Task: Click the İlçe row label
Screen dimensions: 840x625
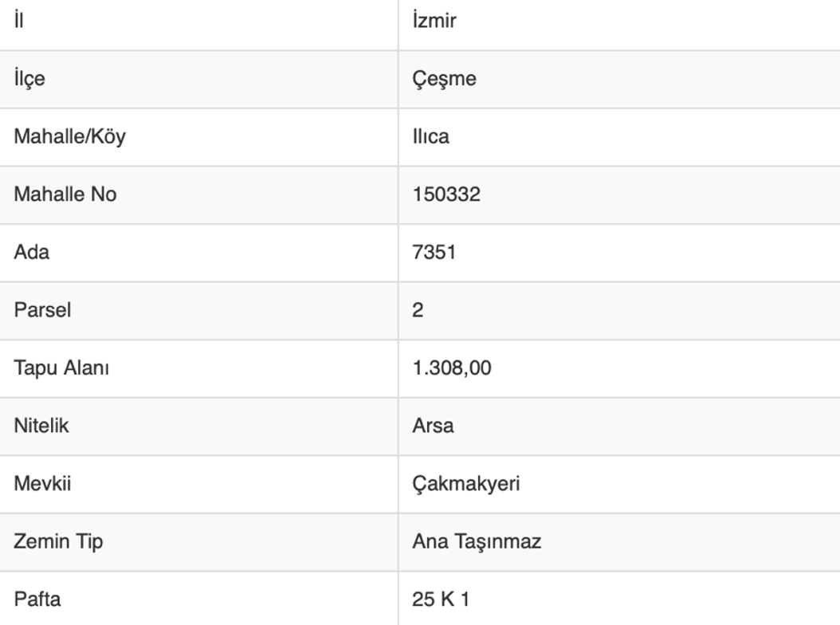Action: pos(29,79)
